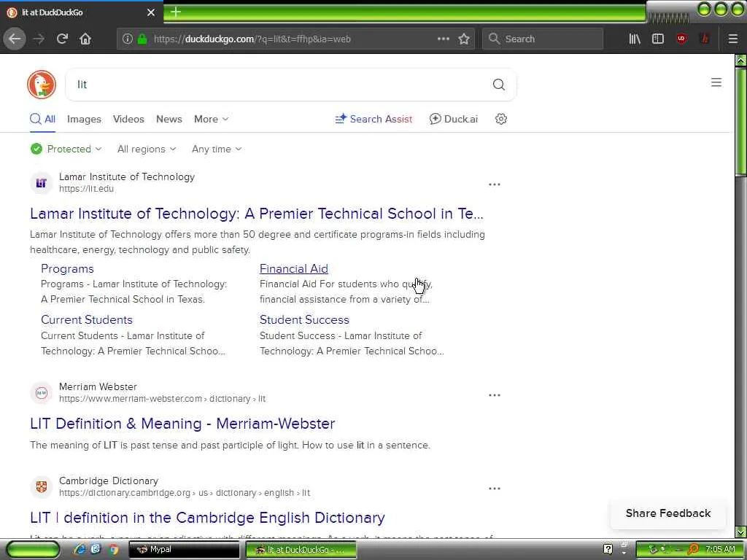Click the Merriam Webster favicon
This screenshot has width=747, height=560.
click(x=42, y=393)
